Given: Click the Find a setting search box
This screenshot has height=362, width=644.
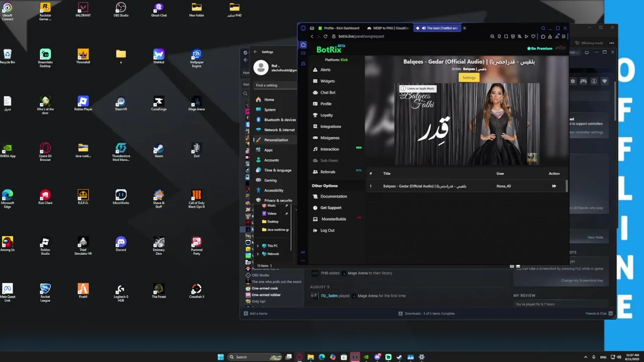Looking at the screenshot, I should [275, 85].
